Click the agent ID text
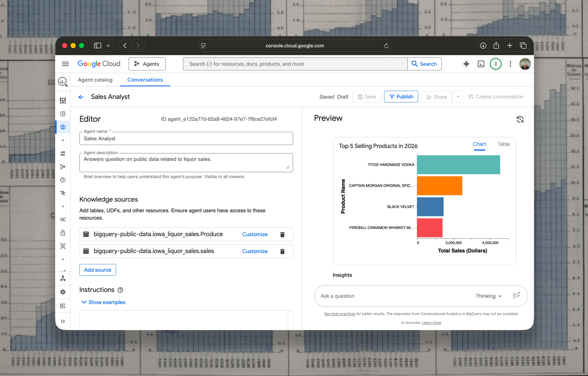 pos(219,119)
